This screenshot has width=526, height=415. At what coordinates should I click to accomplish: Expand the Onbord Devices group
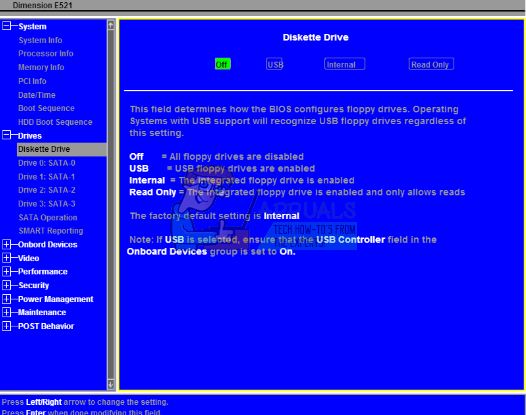pos(6,244)
